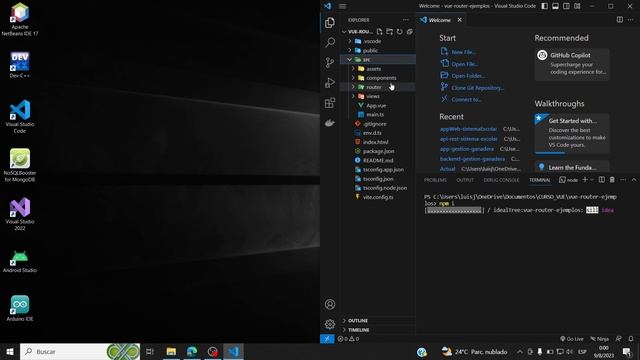Click the Clone Git Repository... link
Screen dimensions: 640x360
point(478,88)
